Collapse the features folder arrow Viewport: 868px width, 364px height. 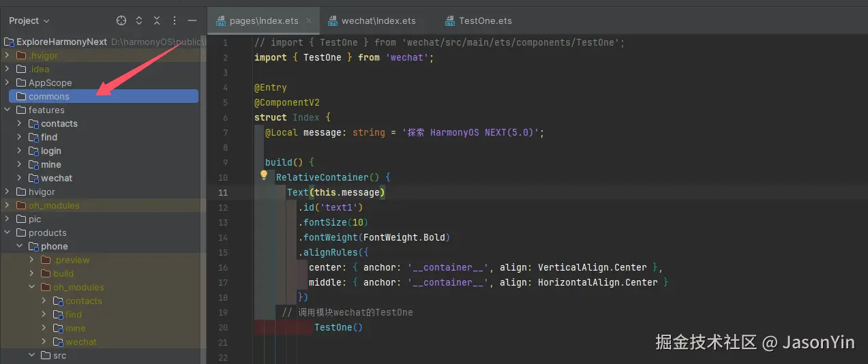coord(8,110)
